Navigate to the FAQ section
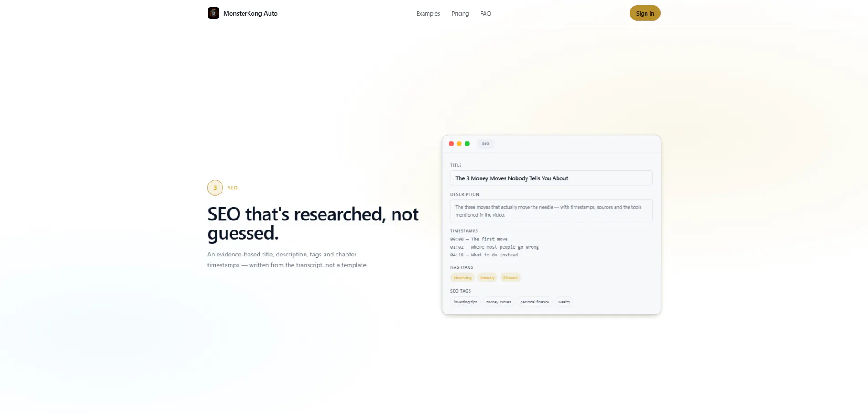This screenshot has width=868, height=413. tap(486, 14)
